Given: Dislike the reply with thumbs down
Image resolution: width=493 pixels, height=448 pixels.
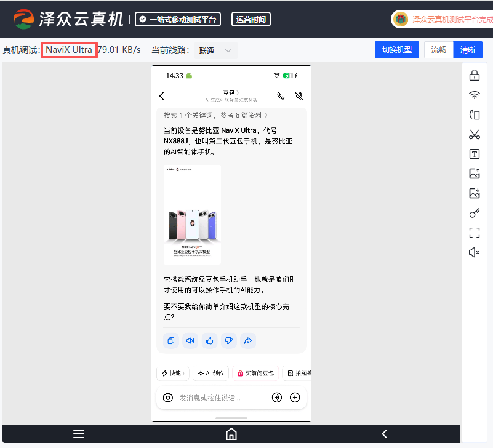Looking at the screenshot, I should click(228, 340).
